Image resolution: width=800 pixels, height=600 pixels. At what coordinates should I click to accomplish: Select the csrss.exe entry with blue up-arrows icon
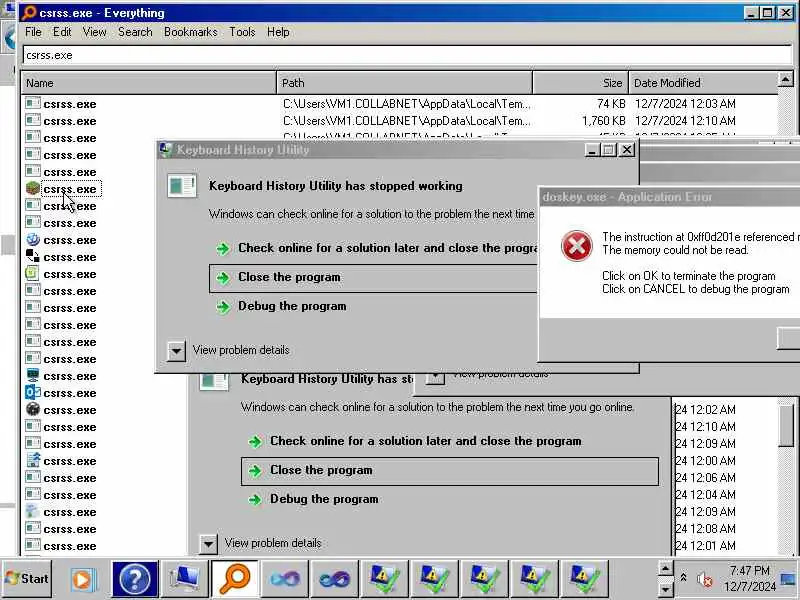pos(61,461)
